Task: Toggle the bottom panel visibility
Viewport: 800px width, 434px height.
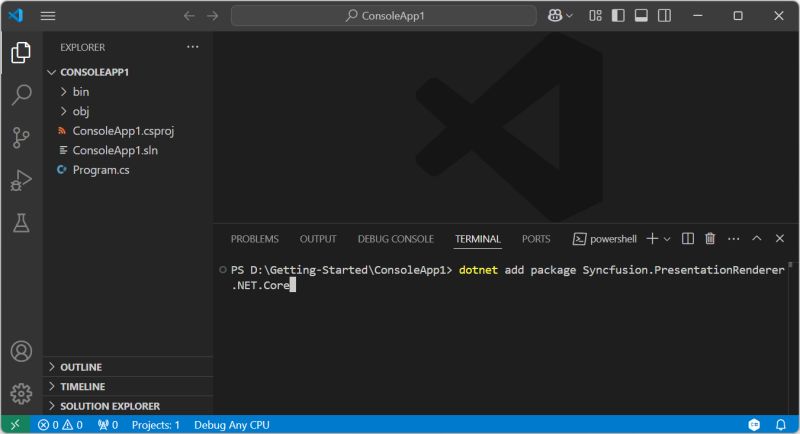Action: pyautogui.click(x=641, y=16)
